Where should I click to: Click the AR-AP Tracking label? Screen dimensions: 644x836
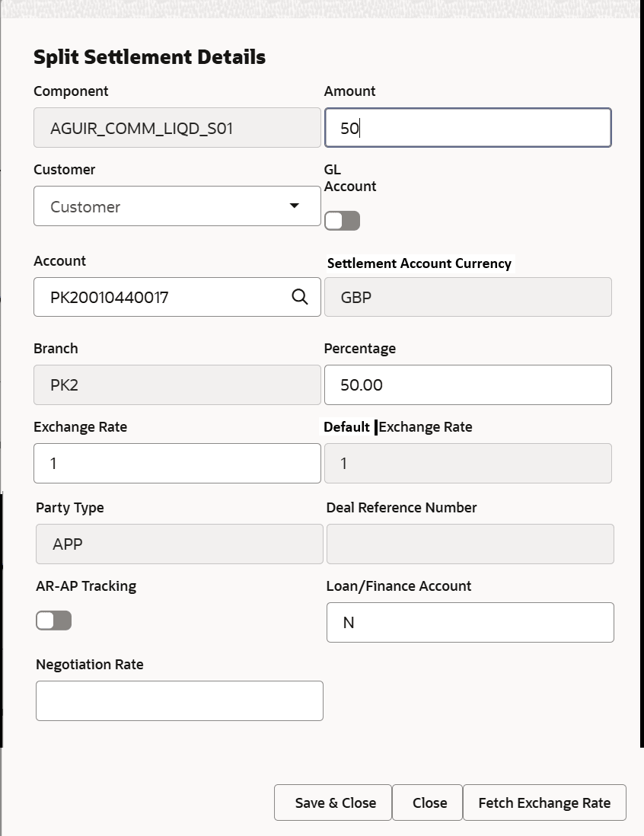[x=86, y=586]
